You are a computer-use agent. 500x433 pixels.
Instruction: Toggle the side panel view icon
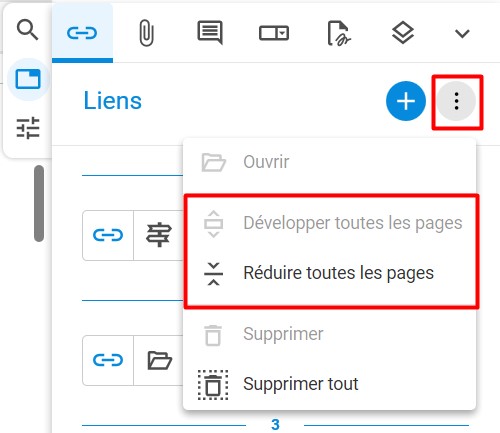(28, 79)
